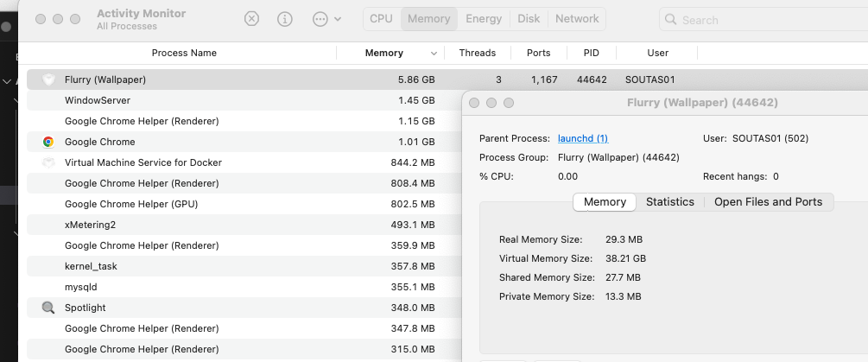This screenshot has width=868, height=362.
Task: Click the Flurry Wallpaper shield icon
Action: click(x=48, y=79)
